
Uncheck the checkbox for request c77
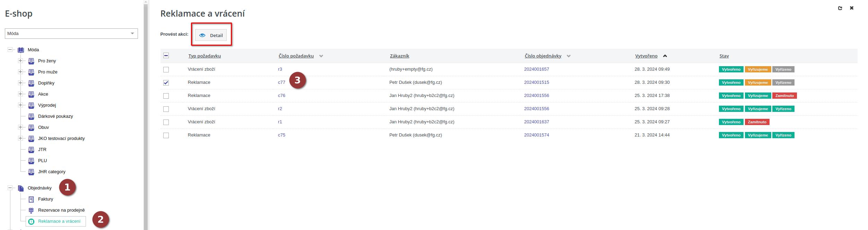tap(166, 83)
